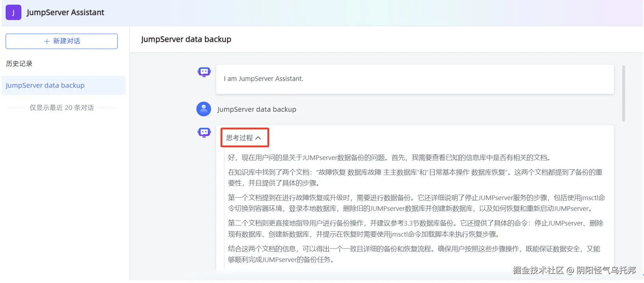
Task: Click the chat vertical scrollbar
Action: click(624, 93)
